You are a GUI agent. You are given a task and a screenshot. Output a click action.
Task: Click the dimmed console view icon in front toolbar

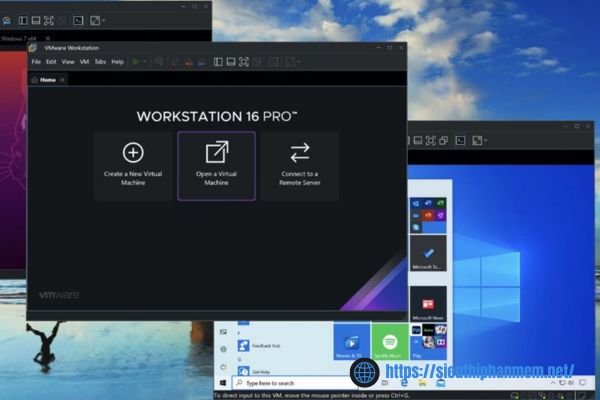(273, 62)
